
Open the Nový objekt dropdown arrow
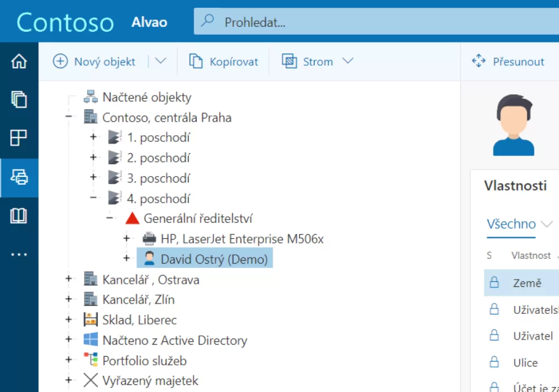tap(160, 61)
